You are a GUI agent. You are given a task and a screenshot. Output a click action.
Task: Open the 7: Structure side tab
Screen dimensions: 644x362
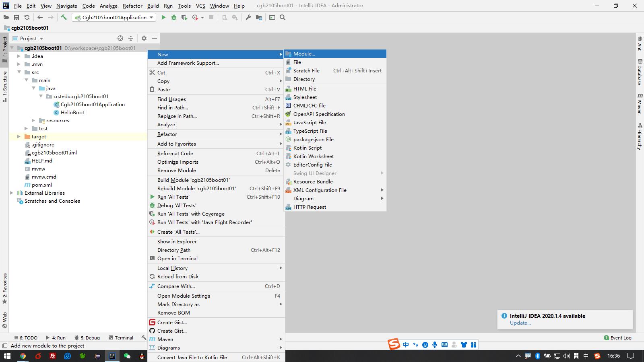pos(5,86)
